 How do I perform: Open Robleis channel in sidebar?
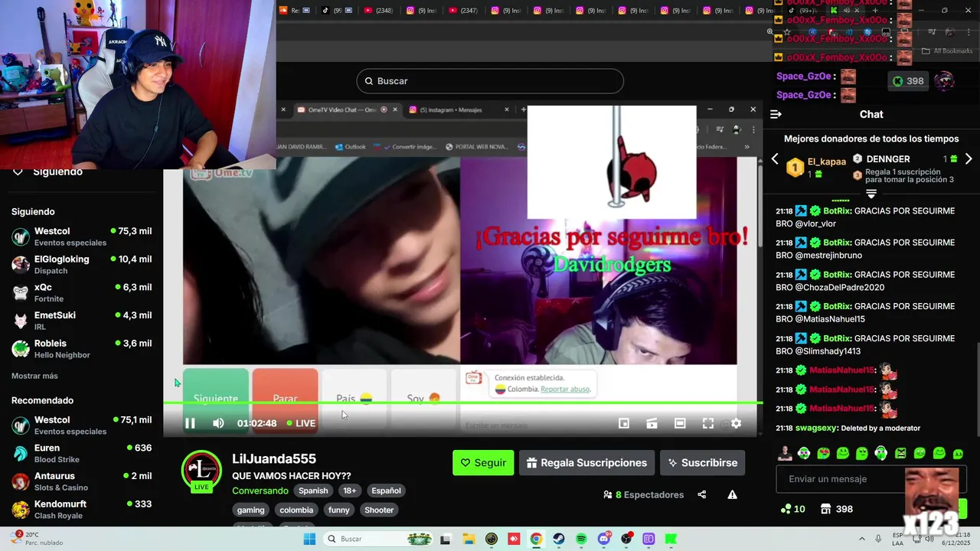point(81,348)
